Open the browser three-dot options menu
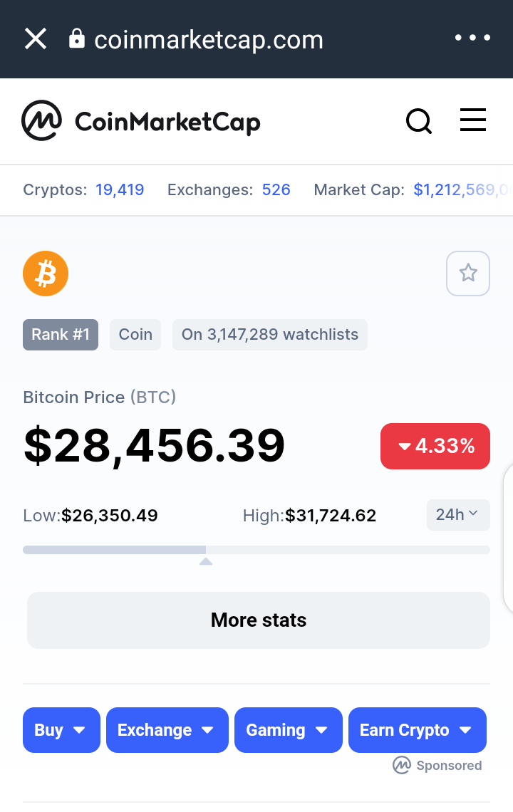Viewport: 513px width, 812px height. tap(472, 38)
